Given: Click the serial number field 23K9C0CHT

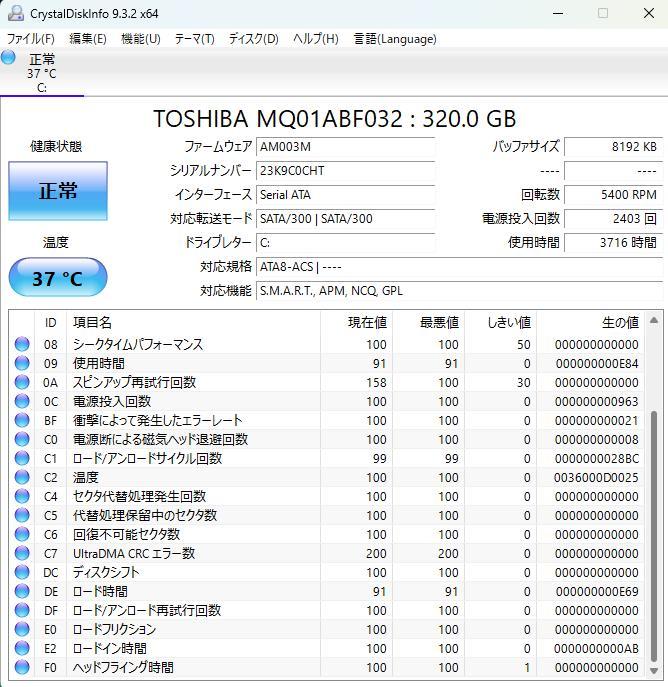Looking at the screenshot, I should pos(345,171).
